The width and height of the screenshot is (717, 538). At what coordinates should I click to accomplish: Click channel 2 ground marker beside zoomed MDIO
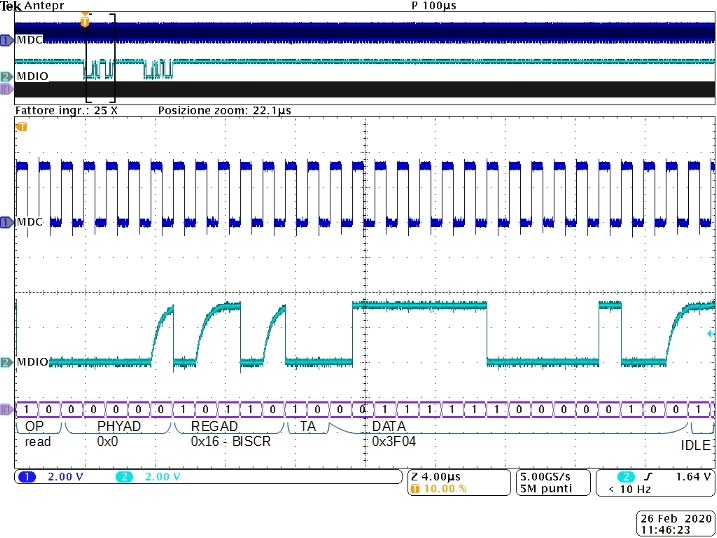coord(6,362)
